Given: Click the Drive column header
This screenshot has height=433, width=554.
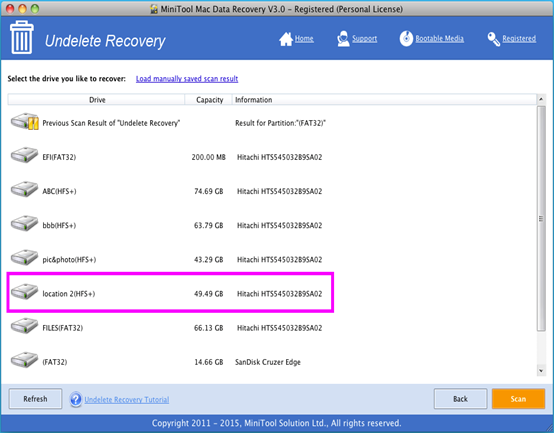Looking at the screenshot, I should (96, 100).
